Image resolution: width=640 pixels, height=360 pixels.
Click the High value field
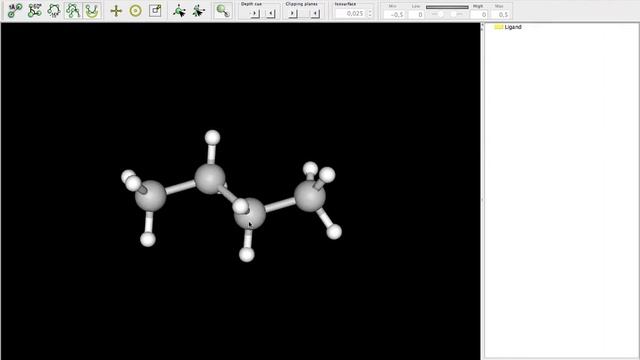pos(479,14)
